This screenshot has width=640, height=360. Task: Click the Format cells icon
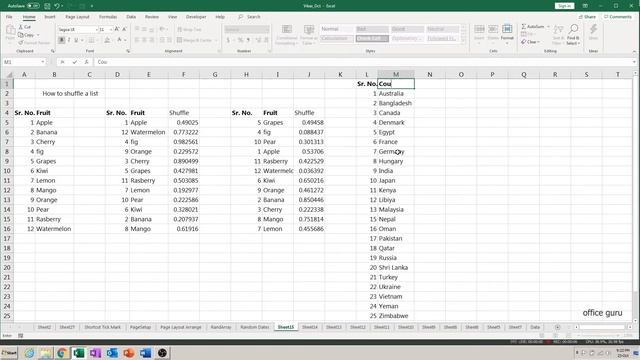(507, 29)
